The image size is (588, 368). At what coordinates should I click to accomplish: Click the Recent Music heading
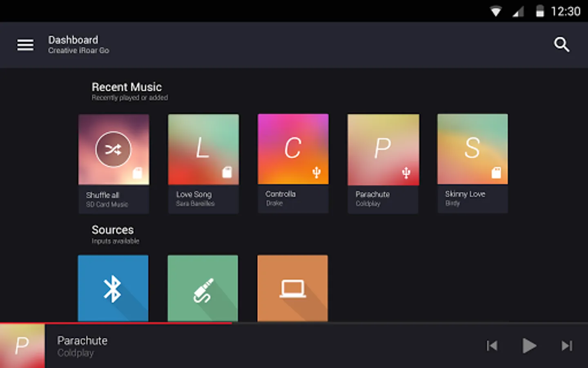coord(127,87)
